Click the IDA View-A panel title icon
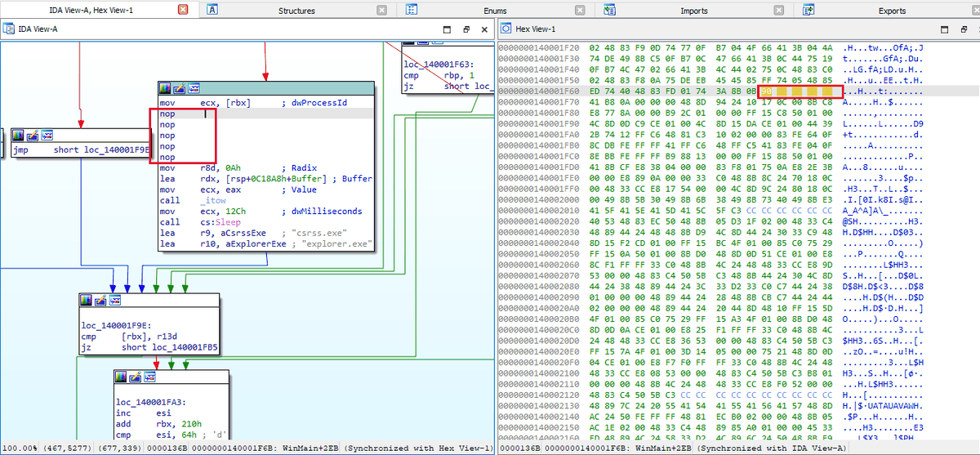The image size is (980, 455). coord(9,29)
